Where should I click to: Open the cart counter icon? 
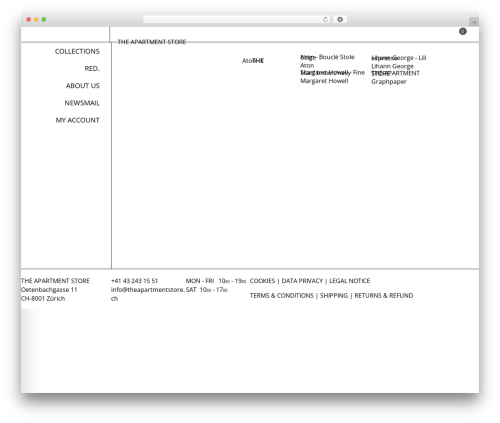coord(463,31)
